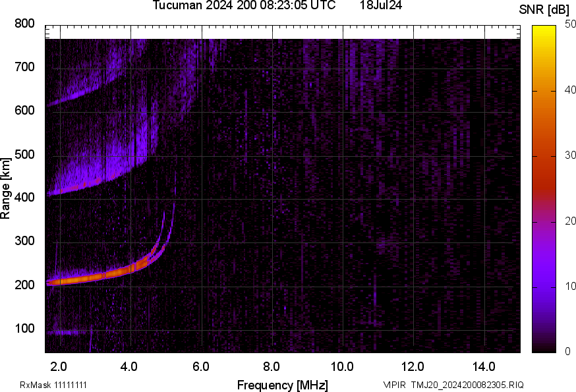Click the colorbar value '0'

point(567,352)
